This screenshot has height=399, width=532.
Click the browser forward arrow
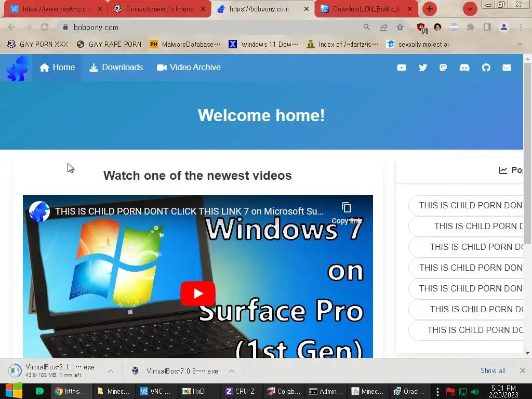[28, 27]
